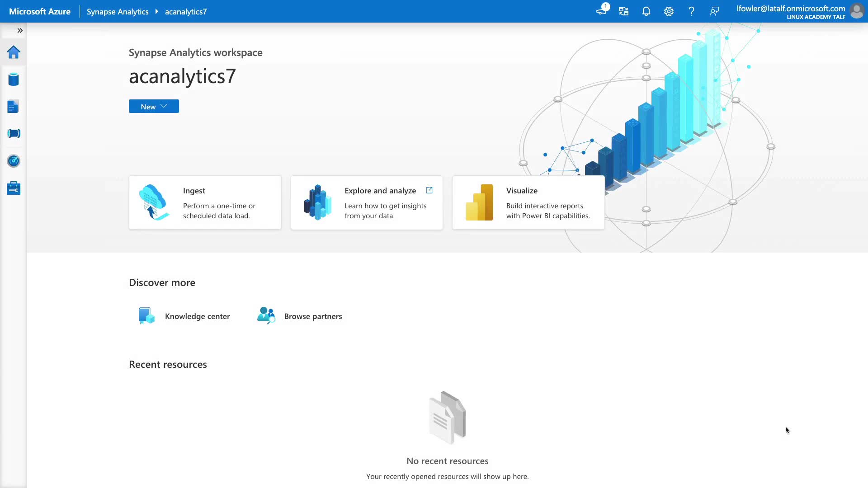Image resolution: width=868 pixels, height=488 pixels.
Task: Open the feedback icon in header
Action: pyautogui.click(x=714, y=11)
